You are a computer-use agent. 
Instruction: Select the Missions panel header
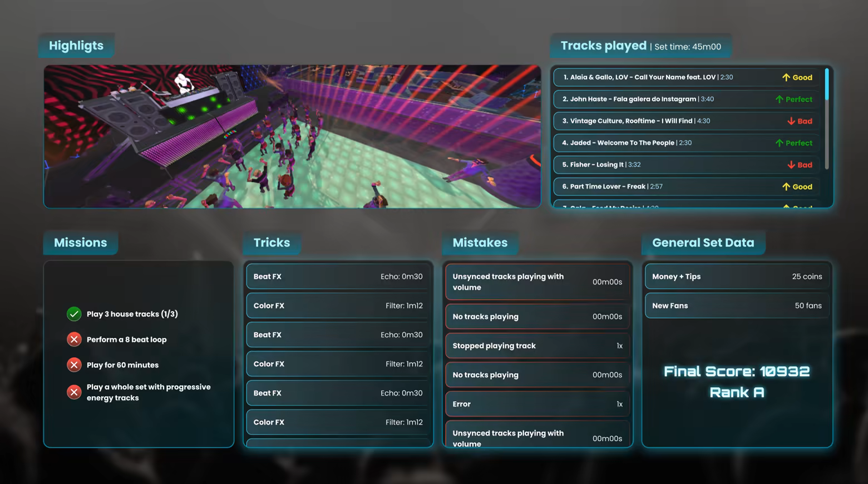click(x=80, y=243)
